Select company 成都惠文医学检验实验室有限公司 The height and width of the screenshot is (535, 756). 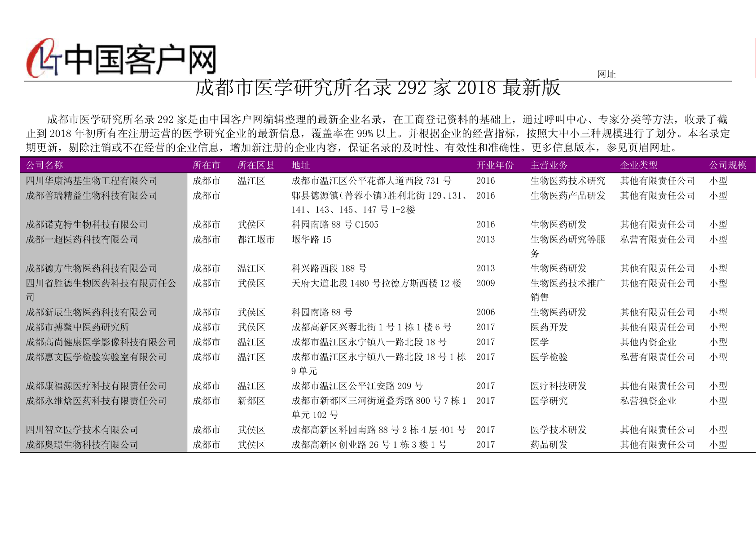point(96,357)
